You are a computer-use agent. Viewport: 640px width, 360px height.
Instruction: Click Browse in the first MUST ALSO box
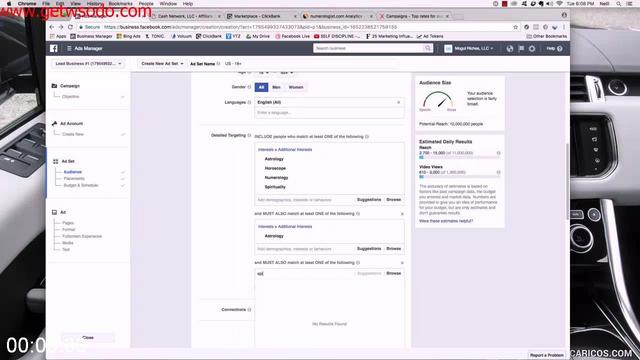[x=393, y=249]
